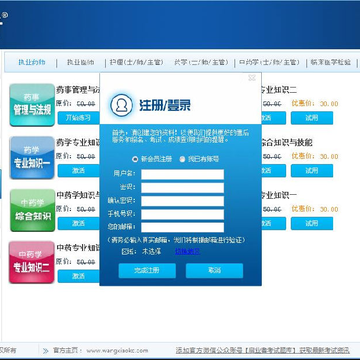The image size is (360, 360).
Task: Switch to the 执业医师 tab
Action: [x=80, y=62]
